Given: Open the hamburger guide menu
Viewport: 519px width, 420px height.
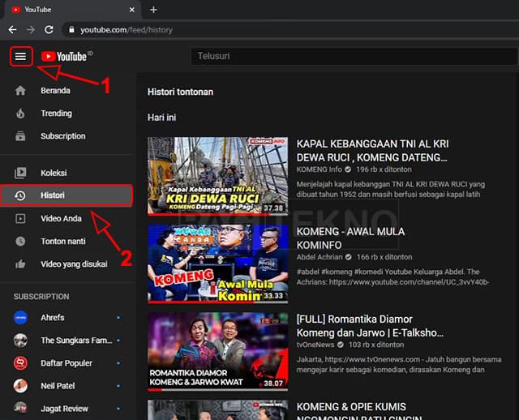Looking at the screenshot, I should coord(20,56).
